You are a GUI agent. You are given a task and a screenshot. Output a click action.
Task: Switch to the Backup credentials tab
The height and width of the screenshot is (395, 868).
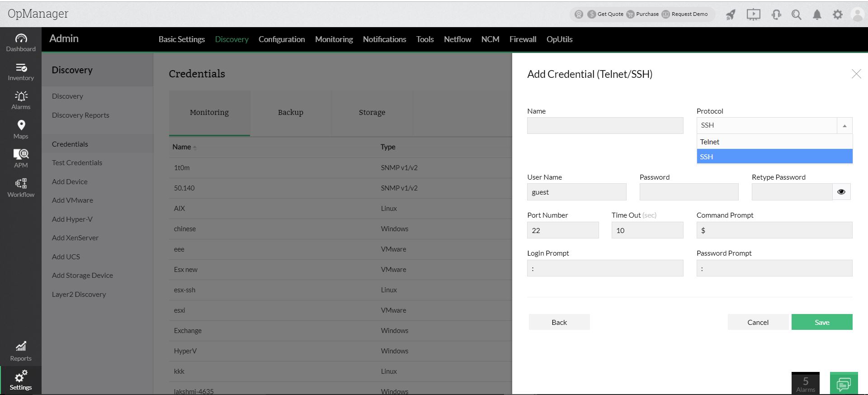click(290, 113)
